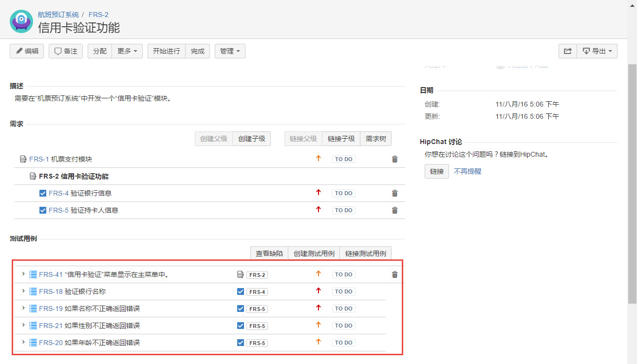Delete FRS-4 row with trash icon
Screen dimensions: 637x364
point(395,193)
